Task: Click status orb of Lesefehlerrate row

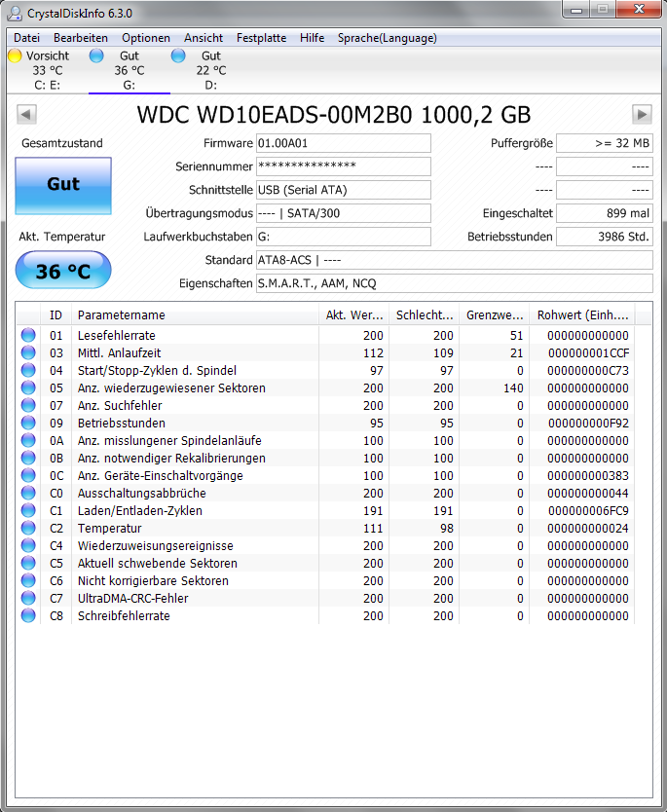Action: [28, 335]
